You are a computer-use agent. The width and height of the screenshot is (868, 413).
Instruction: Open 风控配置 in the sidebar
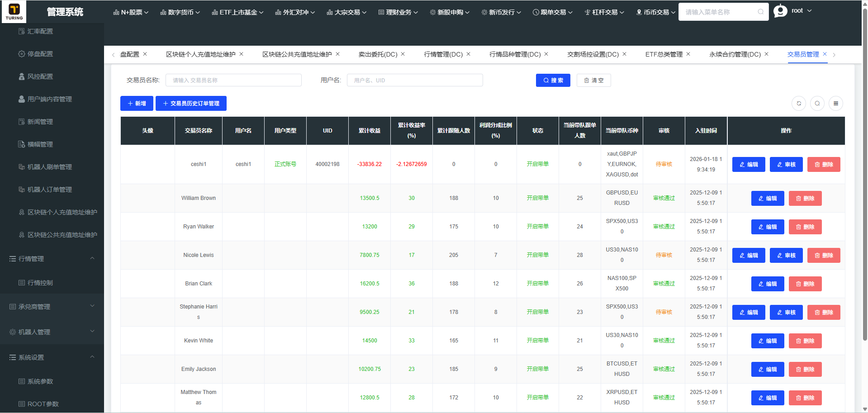(x=40, y=76)
